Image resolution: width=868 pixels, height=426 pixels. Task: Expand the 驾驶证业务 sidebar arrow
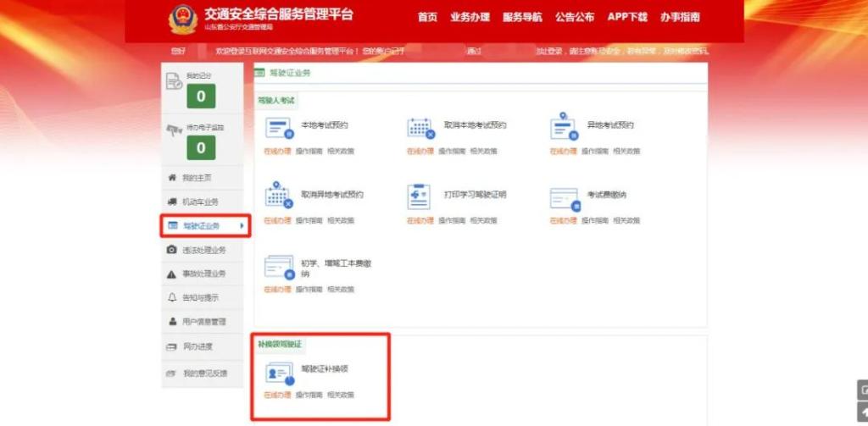pos(242,226)
